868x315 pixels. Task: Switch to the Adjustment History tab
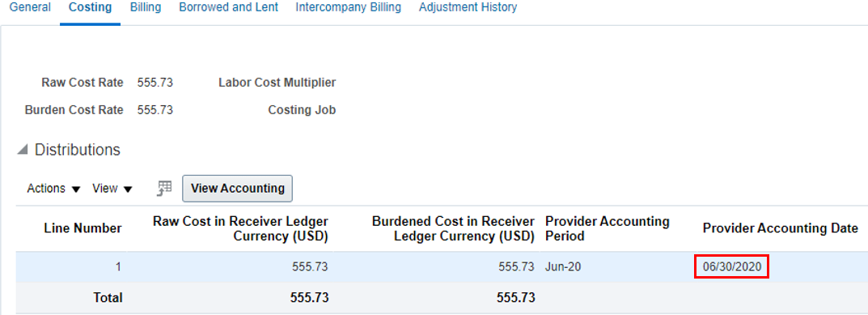(x=468, y=7)
